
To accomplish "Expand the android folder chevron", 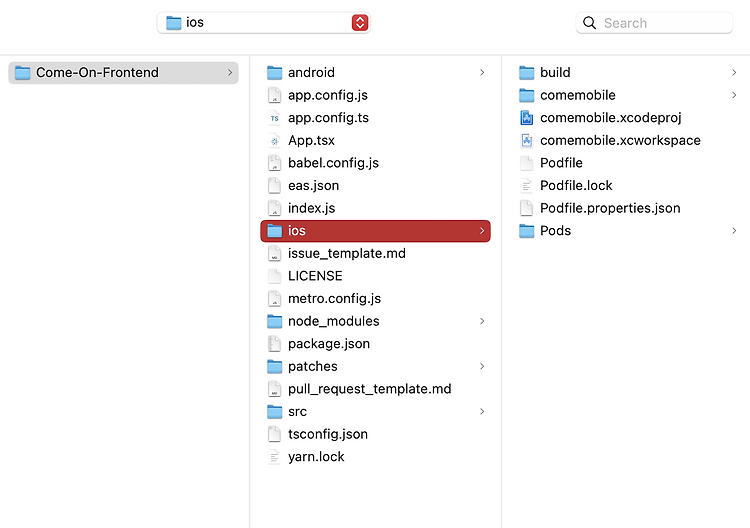I will (x=482, y=72).
